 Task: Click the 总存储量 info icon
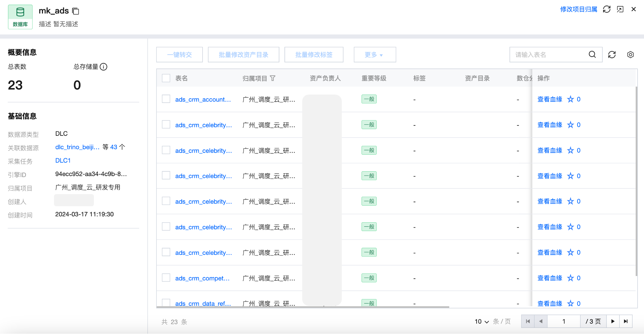pos(104,67)
